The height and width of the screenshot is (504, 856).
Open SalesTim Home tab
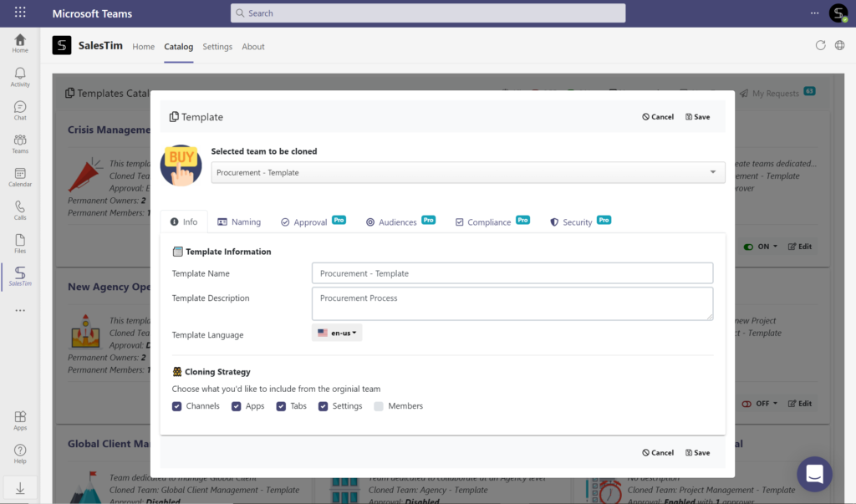tap(143, 47)
